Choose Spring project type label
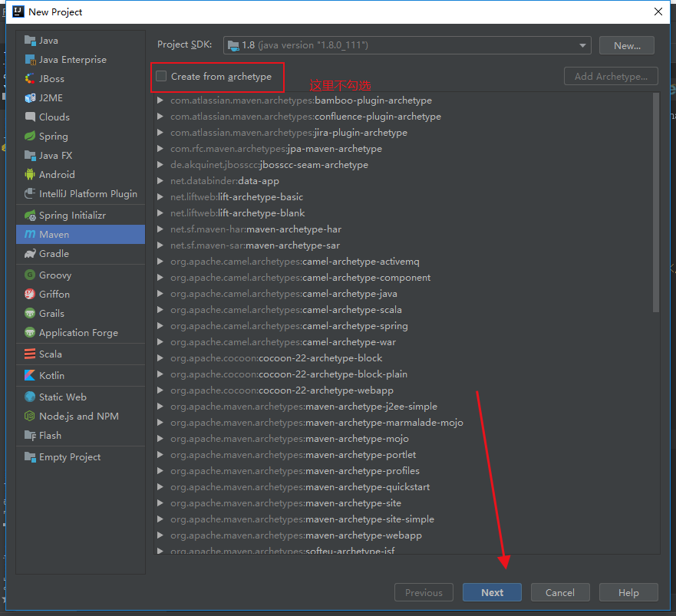This screenshot has width=676, height=616. coord(54,137)
